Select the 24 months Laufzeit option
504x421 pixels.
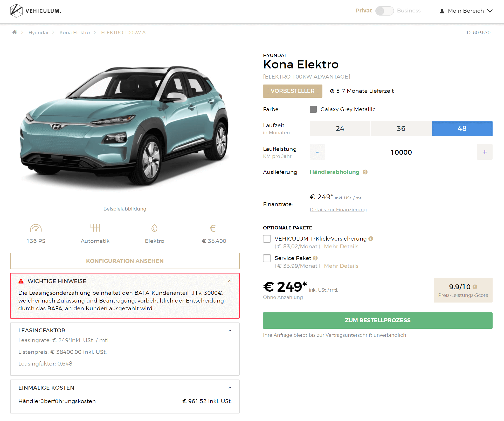pos(340,129)
